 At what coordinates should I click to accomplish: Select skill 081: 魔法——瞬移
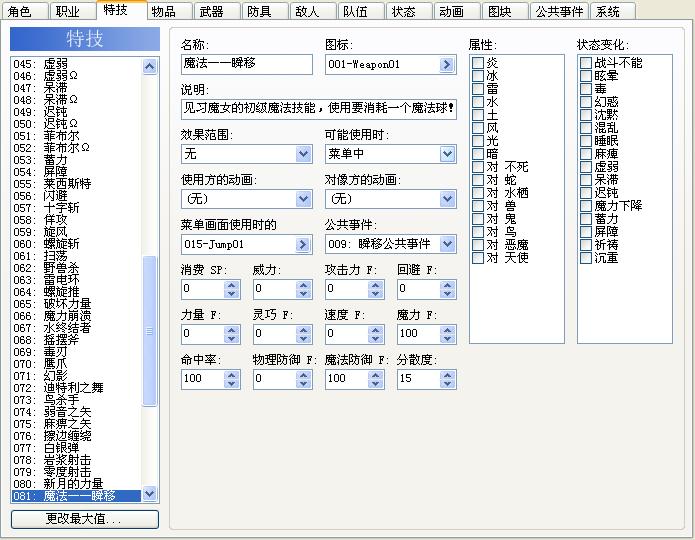pyautogui.click(x=75, y=496)
